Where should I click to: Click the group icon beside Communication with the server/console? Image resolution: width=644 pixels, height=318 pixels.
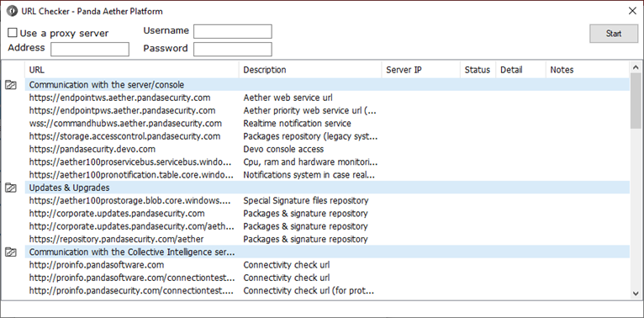11,85
